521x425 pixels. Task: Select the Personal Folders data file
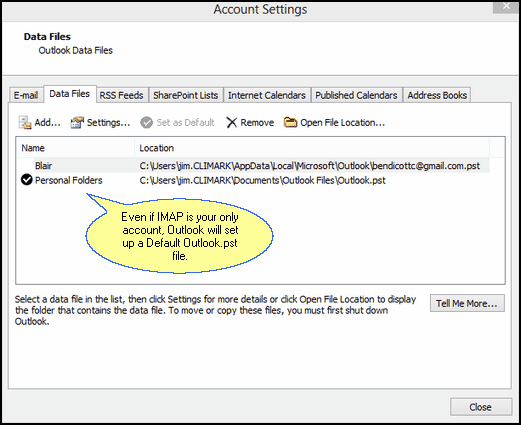[253, 180]
